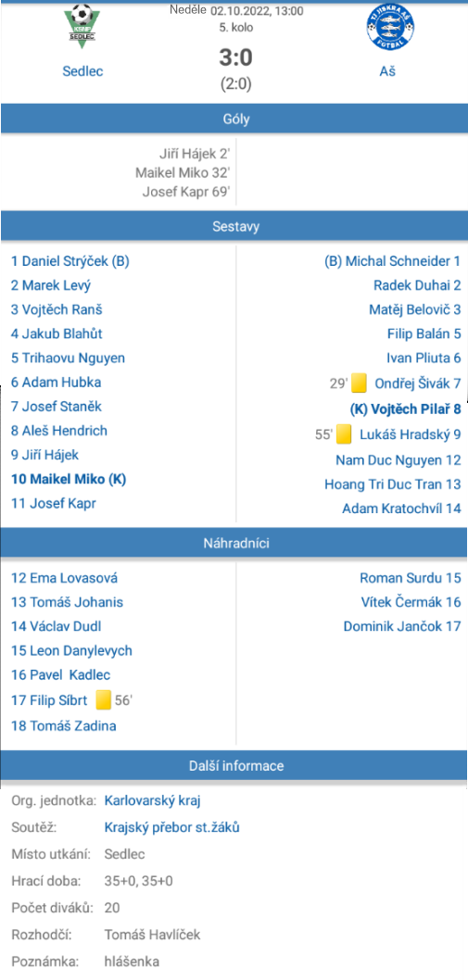Screen dimensions: 468x980
Task: View substitute Roman Surdu's profile
Action: point(411,578)
